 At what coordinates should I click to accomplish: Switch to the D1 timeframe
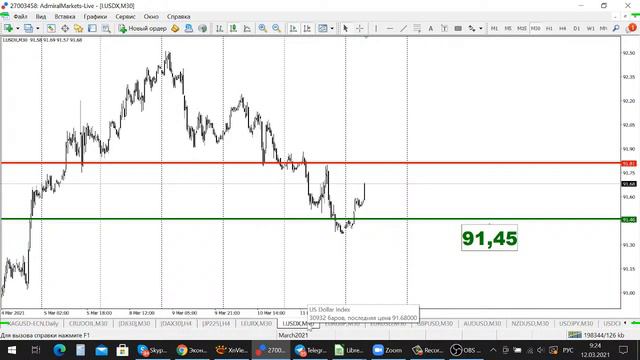coord(577,28)
